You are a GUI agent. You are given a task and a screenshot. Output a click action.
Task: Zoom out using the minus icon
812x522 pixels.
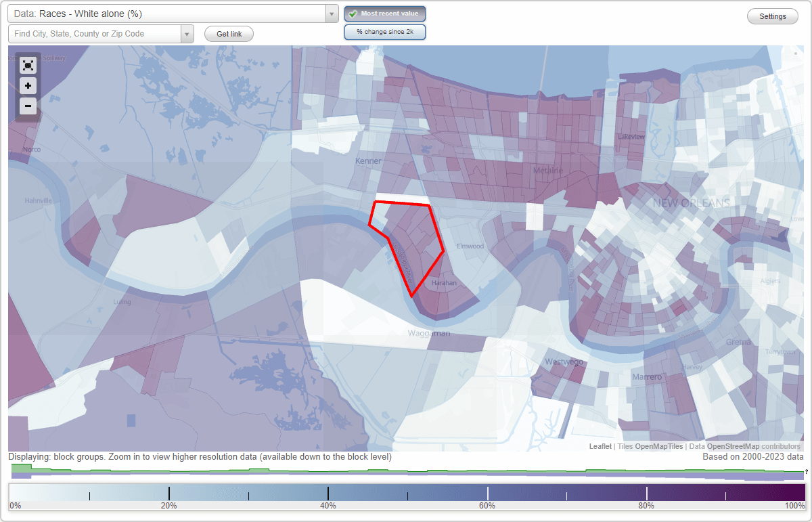[x=28, y=106]
